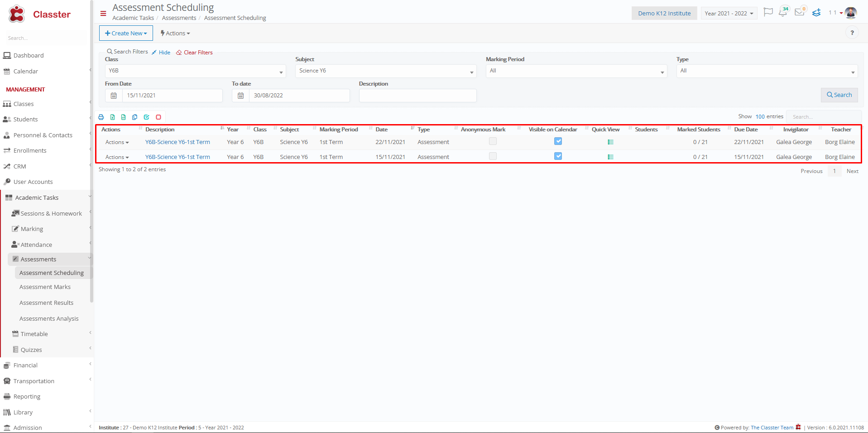
Task: Click the hamburger menu icon
Action: tap(103, 14)
